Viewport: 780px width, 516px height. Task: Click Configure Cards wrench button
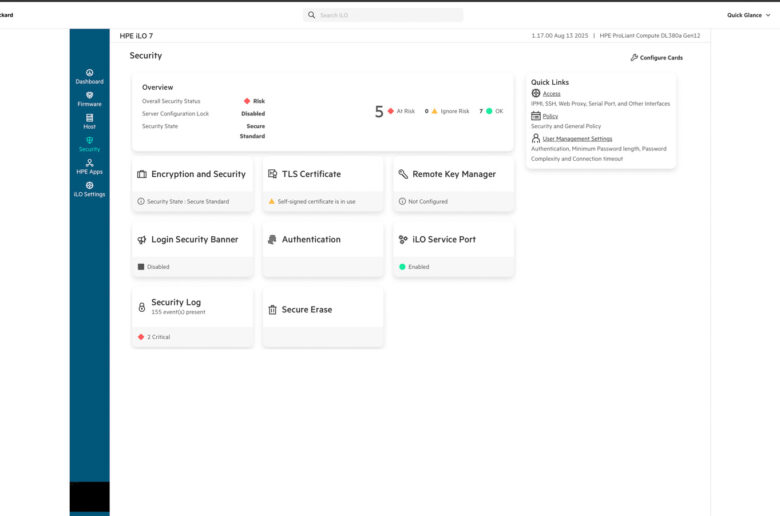[x=656, y=58]
